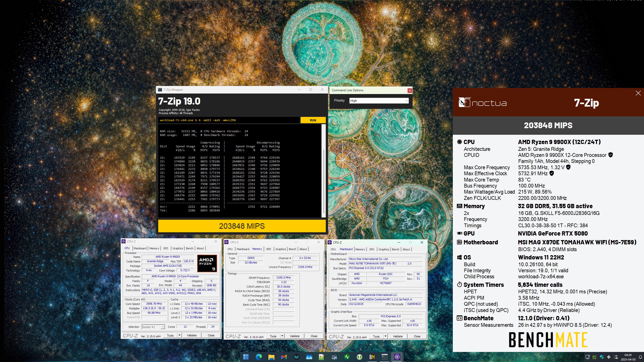Close the BenchMate 7-Zip result panel
The height and width of the screenshot is (362, 644).
(638, 93)
